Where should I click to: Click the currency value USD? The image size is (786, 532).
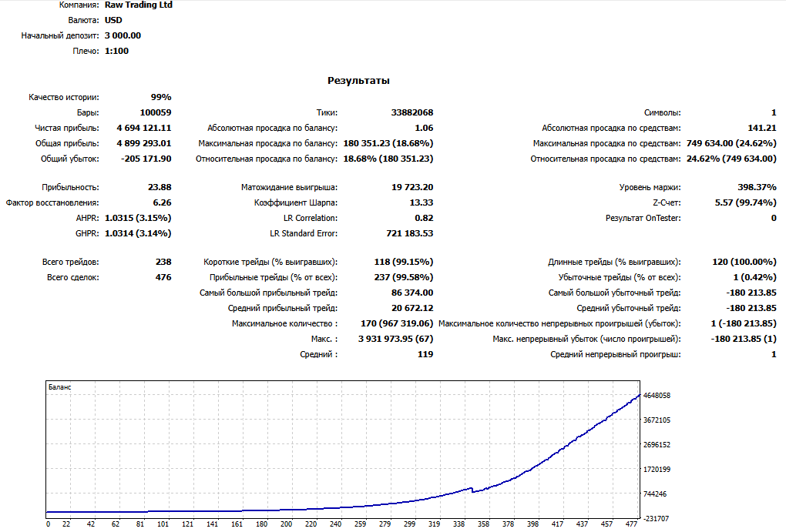(x=113, y=20)
